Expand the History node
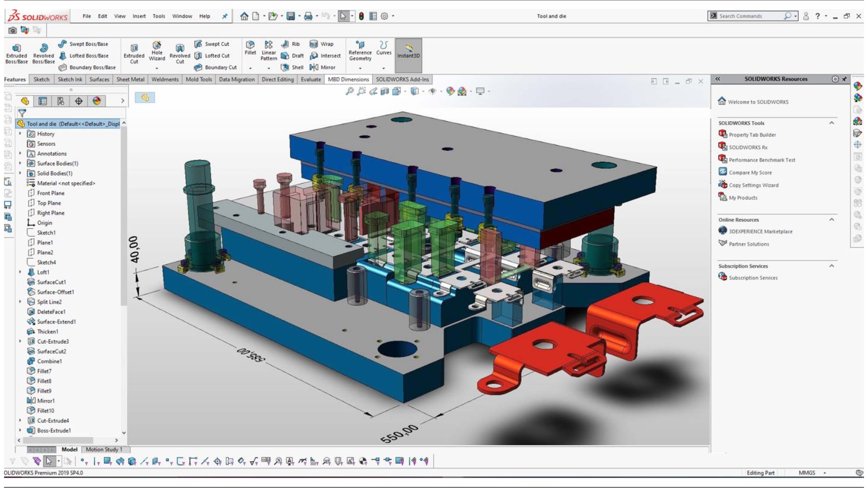Image resolution: width=868 pixels, height=488 pixels. [x=20, y=134]
